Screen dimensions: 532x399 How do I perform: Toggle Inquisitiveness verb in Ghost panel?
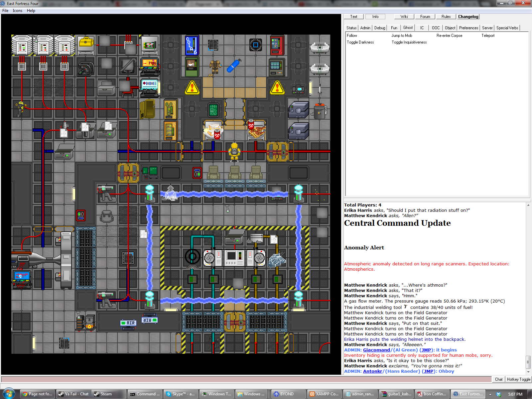pyautogui.click(x=409, y=42)
